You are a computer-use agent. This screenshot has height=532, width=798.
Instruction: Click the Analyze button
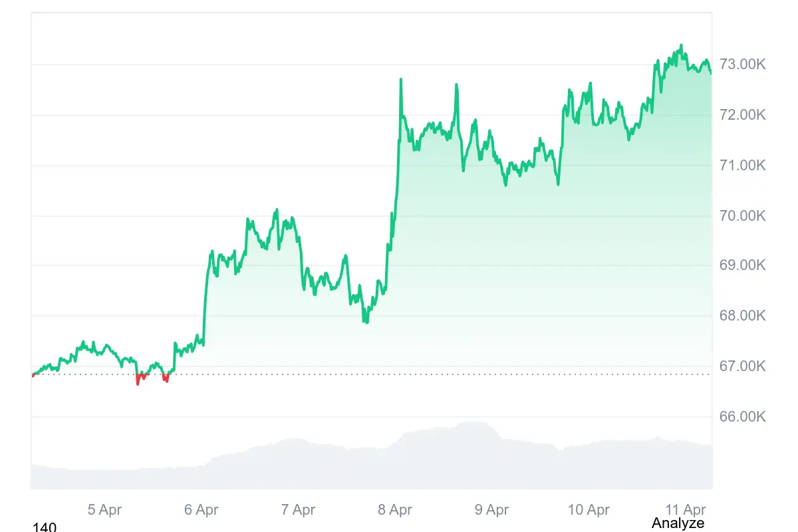click(678, 523)
